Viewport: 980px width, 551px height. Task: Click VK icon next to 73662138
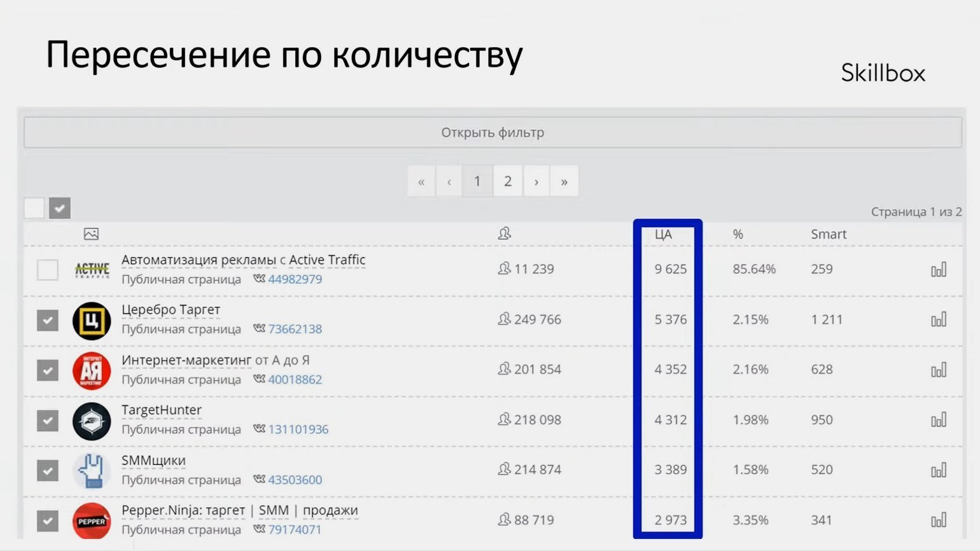259,328
